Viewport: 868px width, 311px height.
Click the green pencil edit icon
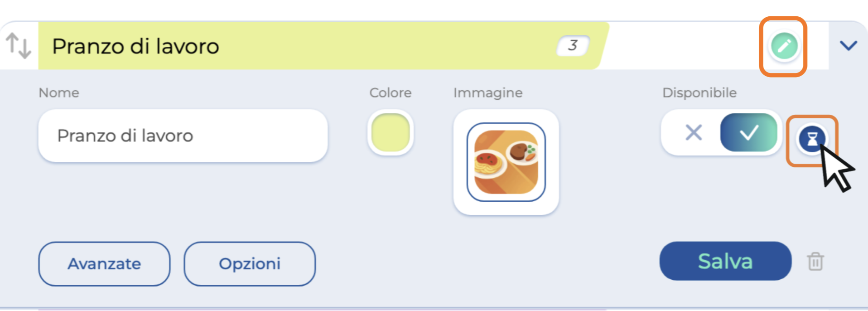point(784,46)
